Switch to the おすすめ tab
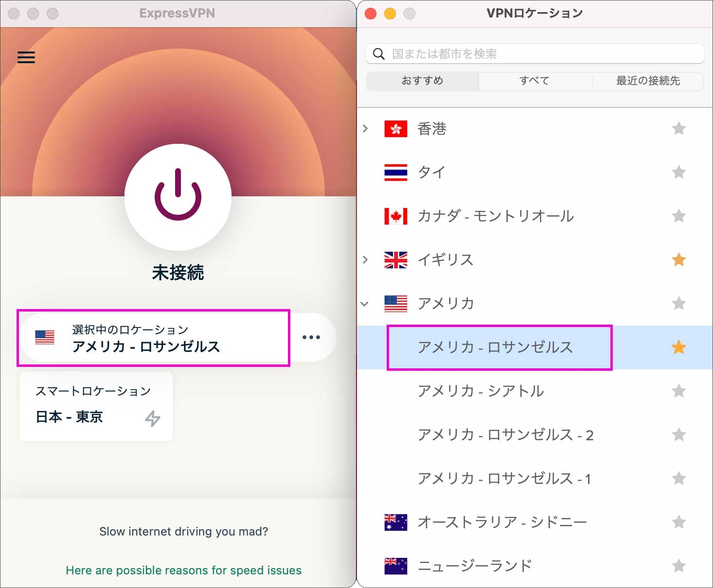 point(422,81)
